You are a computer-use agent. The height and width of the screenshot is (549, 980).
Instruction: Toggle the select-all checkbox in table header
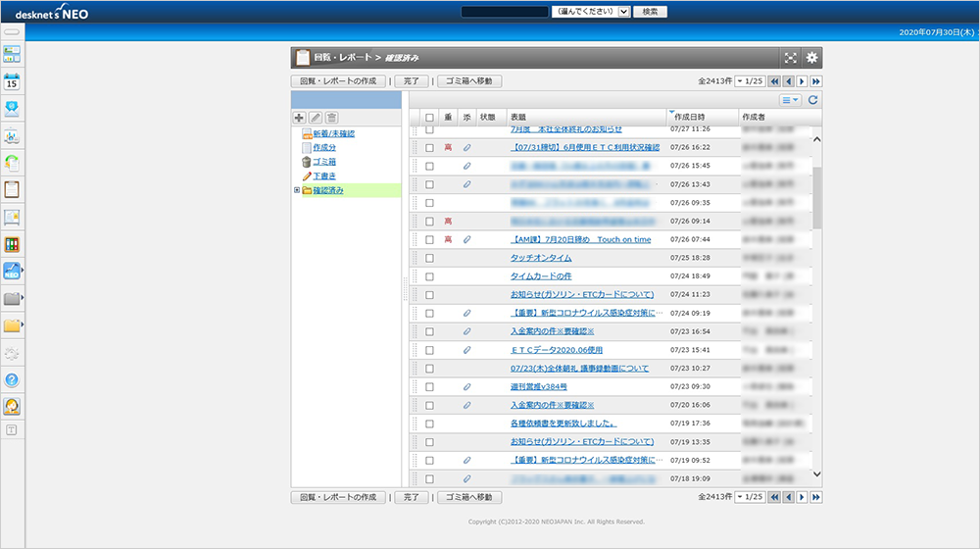(429, 117)
